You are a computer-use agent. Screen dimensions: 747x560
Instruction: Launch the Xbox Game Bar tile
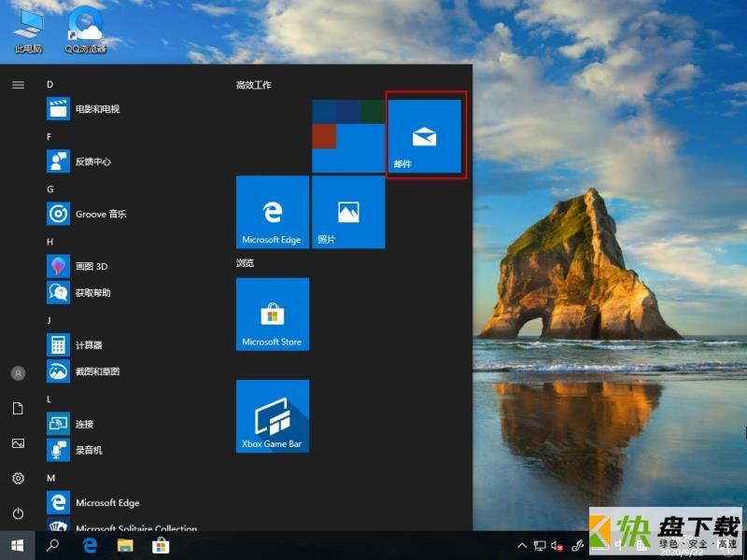pos(273,416)
